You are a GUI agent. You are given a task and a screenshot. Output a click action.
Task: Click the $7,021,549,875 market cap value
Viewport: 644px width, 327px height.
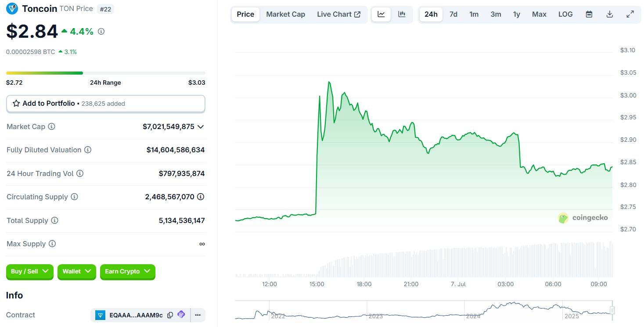tap(169, 126)
